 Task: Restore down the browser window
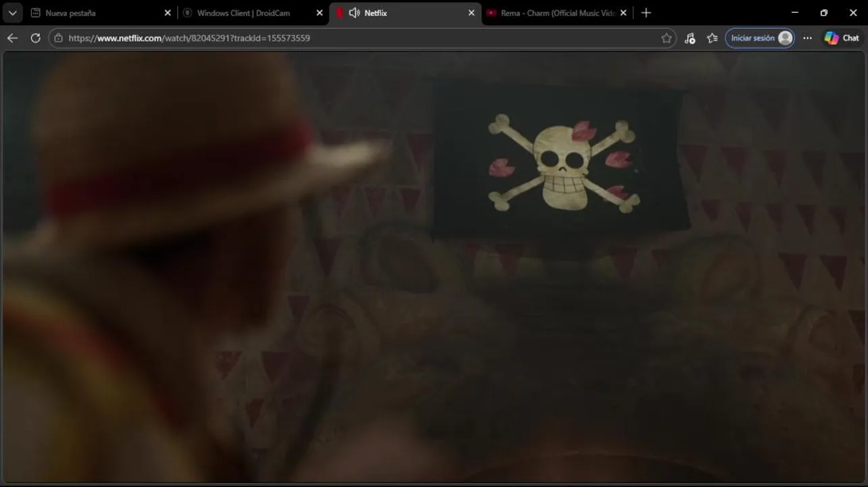pos(824,13)
